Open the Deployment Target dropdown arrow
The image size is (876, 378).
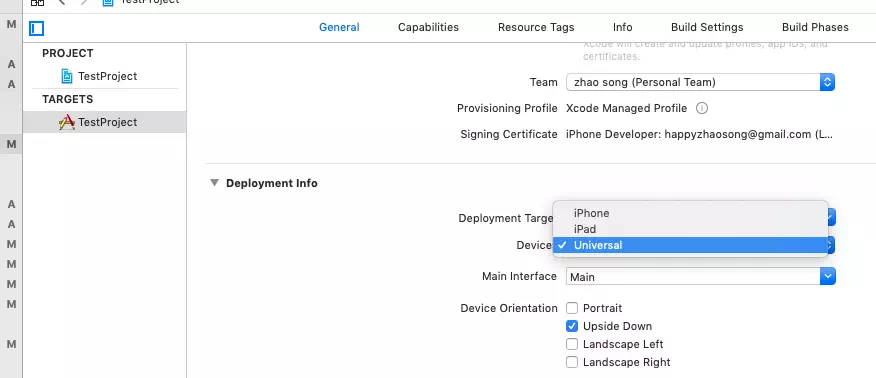pos(831,217)
